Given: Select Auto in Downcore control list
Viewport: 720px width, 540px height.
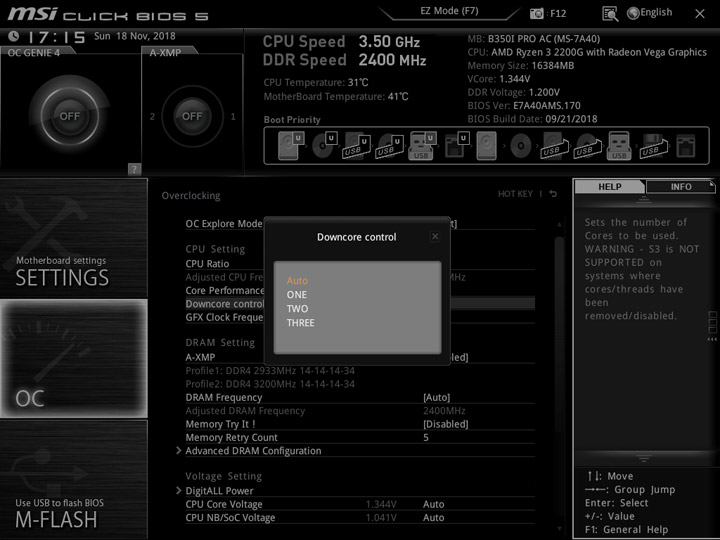Looking at the screenshot, I should coord(298,281).
